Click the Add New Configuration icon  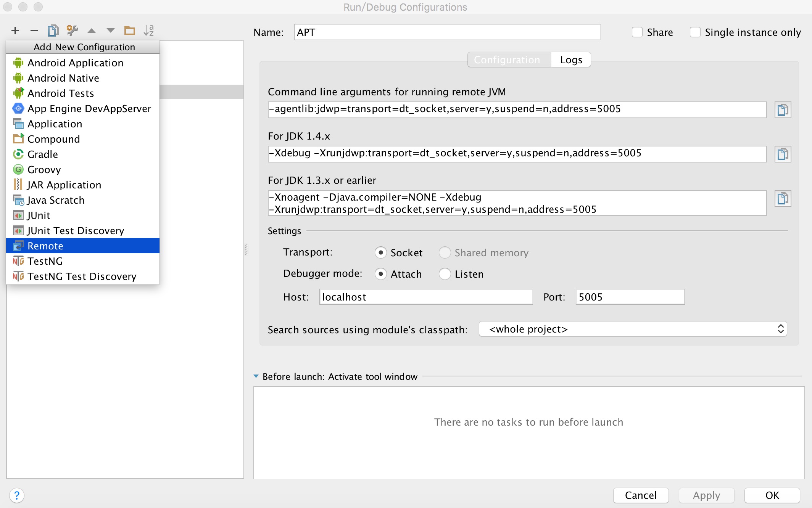[15, 30]
